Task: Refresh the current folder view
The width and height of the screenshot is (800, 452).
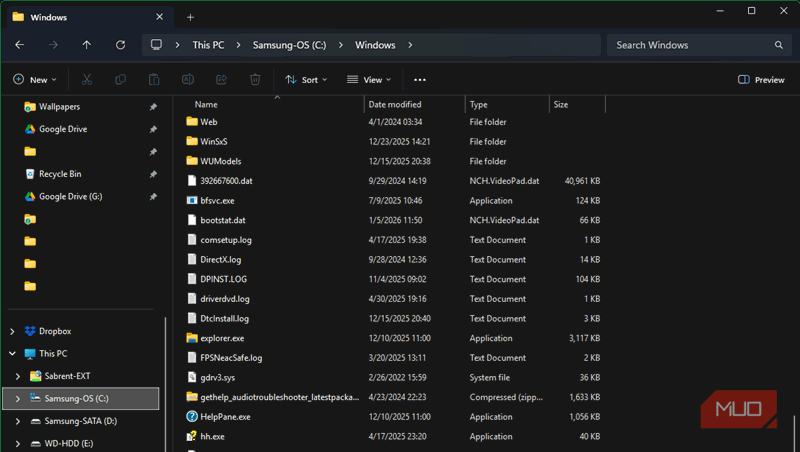Action: (120, 45)
